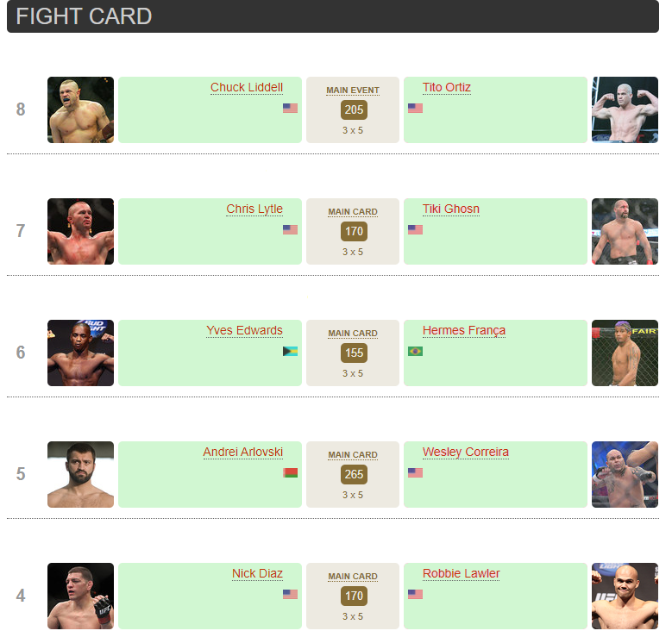This screenshot has height=637, width=672.
Task: Open Chuck Liddell's fighter profile link
Action: [246, 88]
